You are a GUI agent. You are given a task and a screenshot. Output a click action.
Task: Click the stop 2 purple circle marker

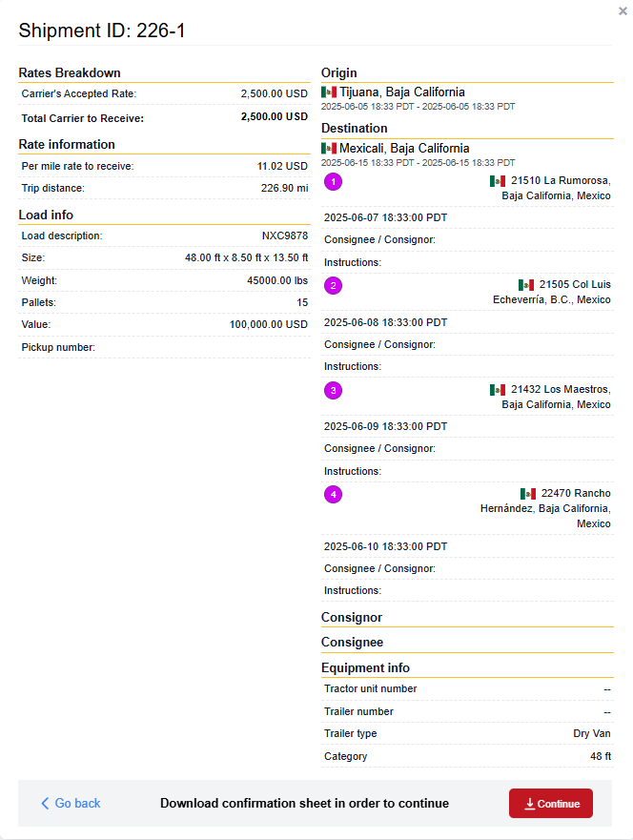pos(333,285)
